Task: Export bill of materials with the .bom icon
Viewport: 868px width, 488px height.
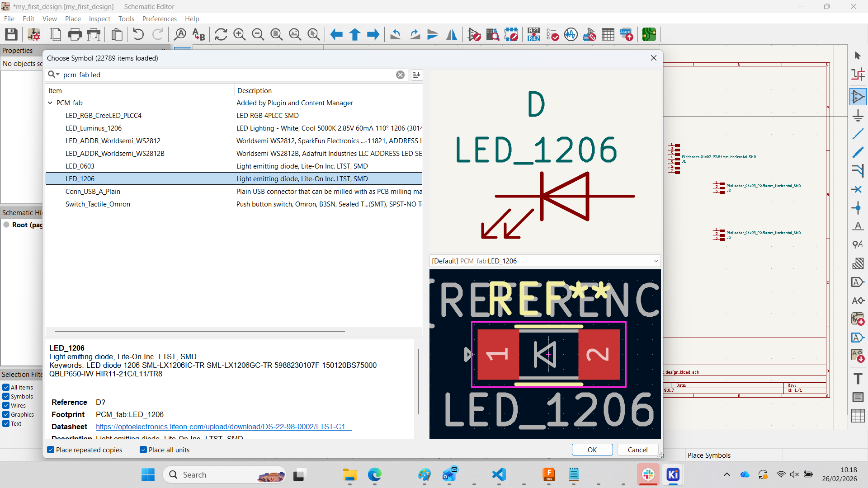Action: 627,34
